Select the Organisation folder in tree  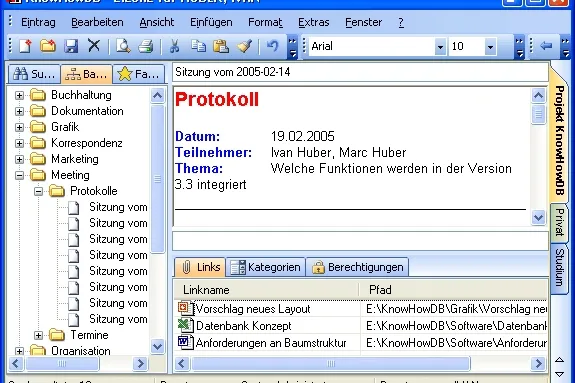pyautogui.click(x=80, y=351)
